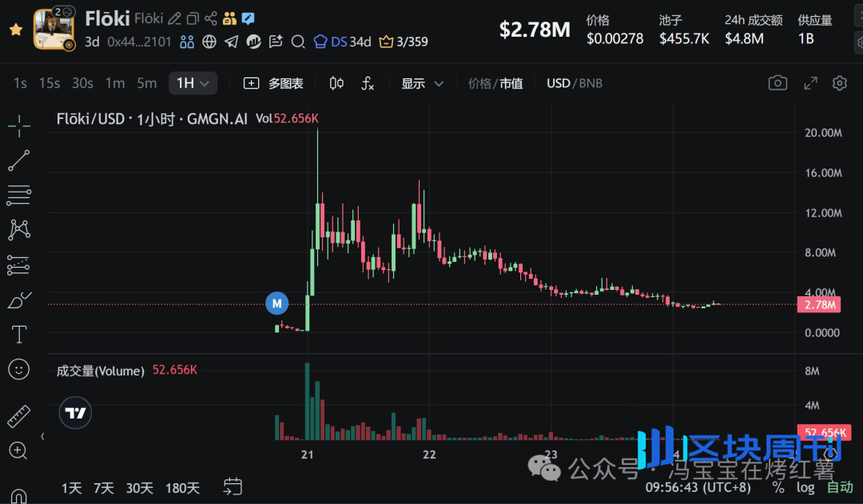
Task: Take a chart snapshot with camera icon
Action: pyautogui.click(x=777, y=83)
